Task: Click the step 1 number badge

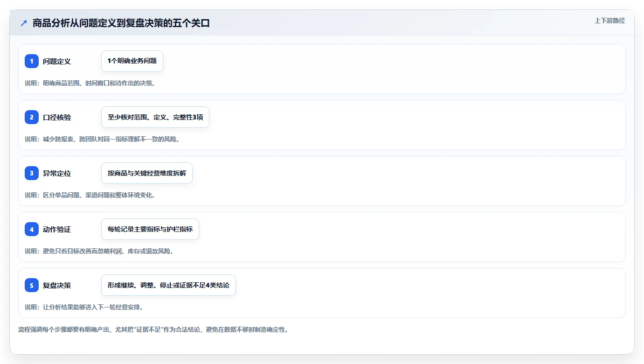Action: pos(32,61)
